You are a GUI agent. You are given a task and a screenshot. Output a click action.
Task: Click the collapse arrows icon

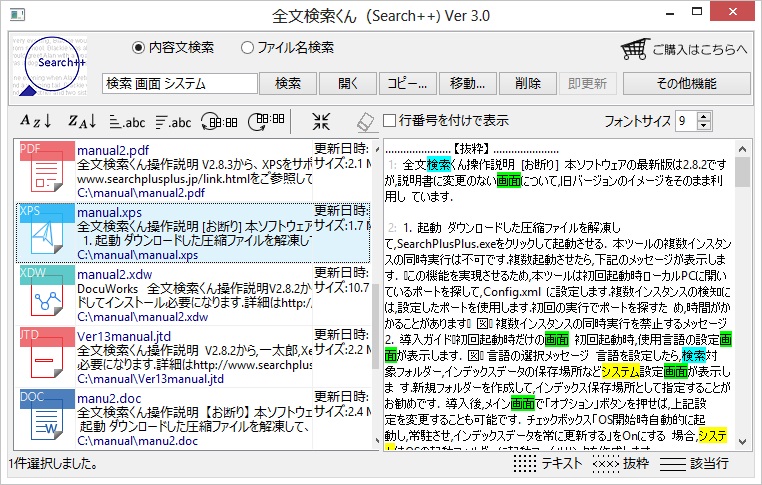(x=321, y=121)
